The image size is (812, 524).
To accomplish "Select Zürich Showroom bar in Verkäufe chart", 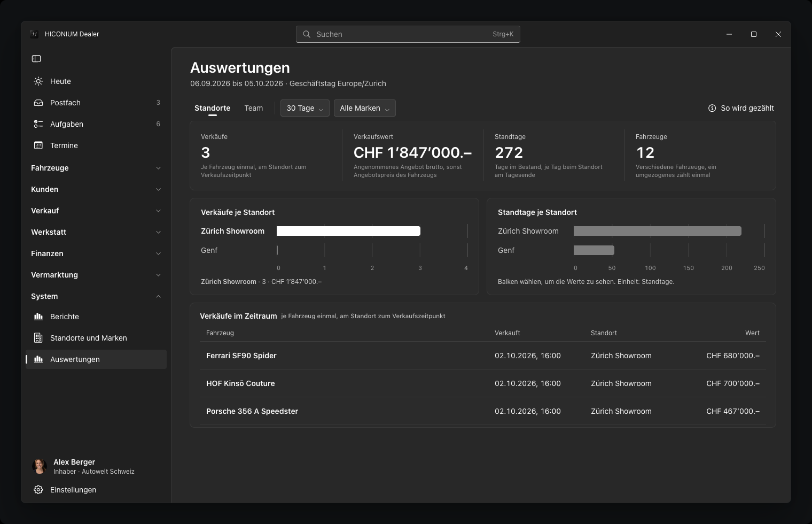I will (x=348, y=231).
